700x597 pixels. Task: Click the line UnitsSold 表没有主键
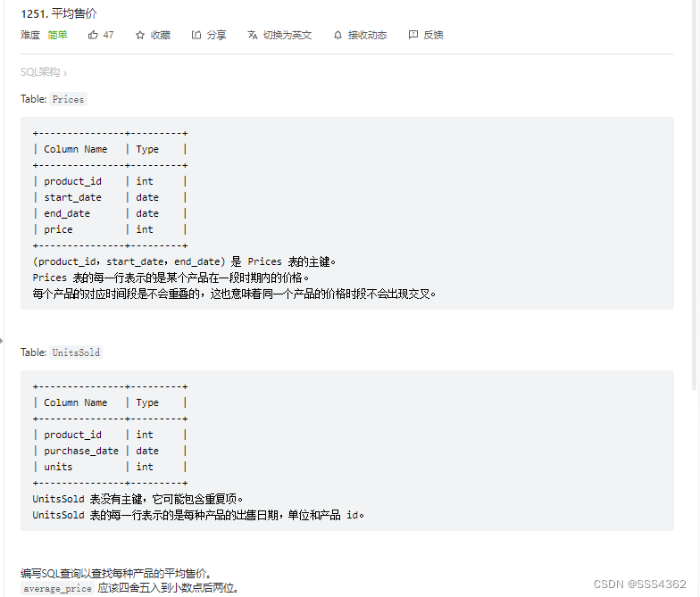tap(137, 499)
